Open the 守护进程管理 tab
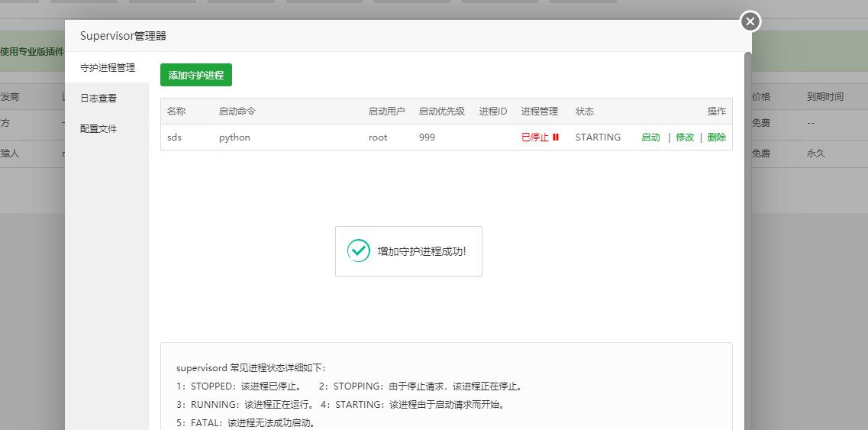The height and width of the screenshot is (430, 868). point(108,68)
